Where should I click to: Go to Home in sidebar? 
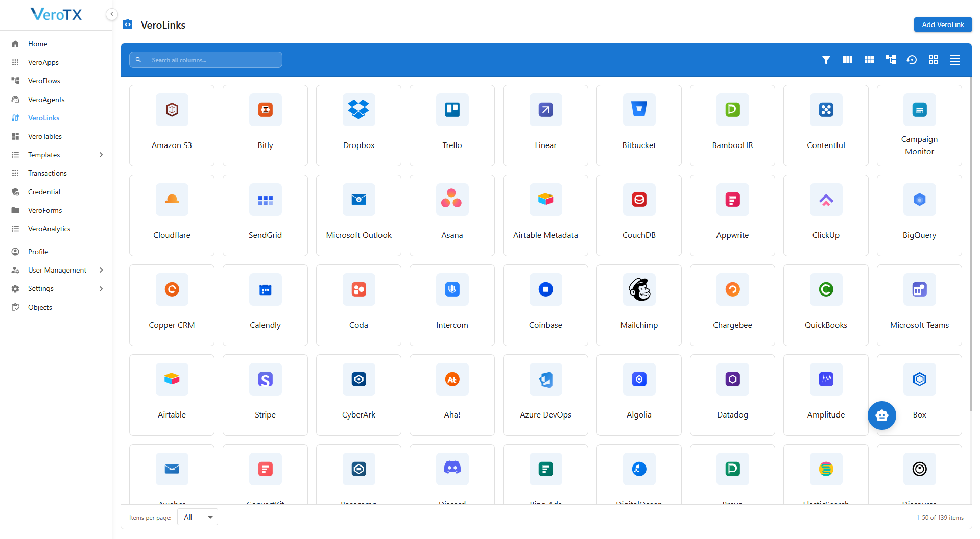(56, 44)
